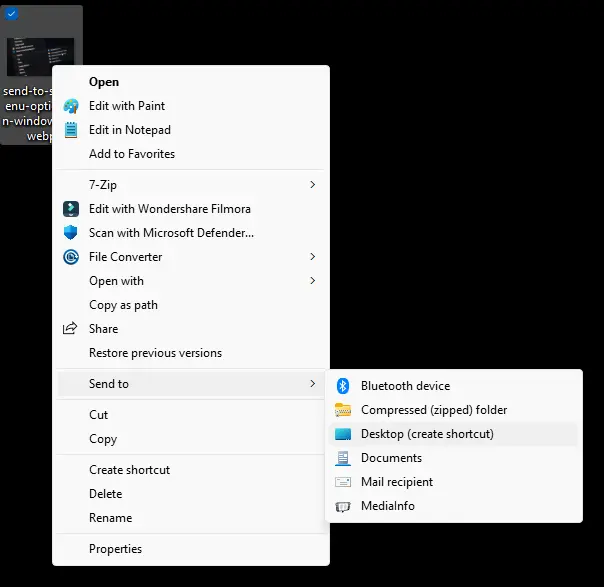The width and height of the screenshot is (604, 587).
Task: Select Properties from the context menu
Action: [115, 549]
